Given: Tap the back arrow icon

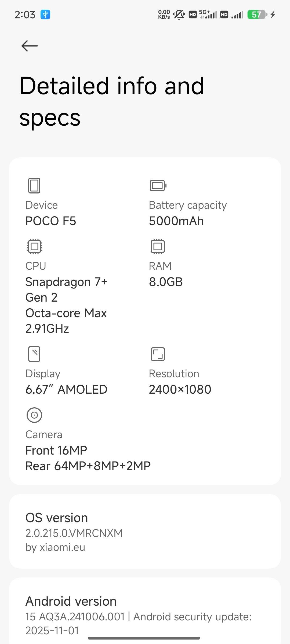Looking at the screenshot, I should pyautogui.click(x=30, y=46).
